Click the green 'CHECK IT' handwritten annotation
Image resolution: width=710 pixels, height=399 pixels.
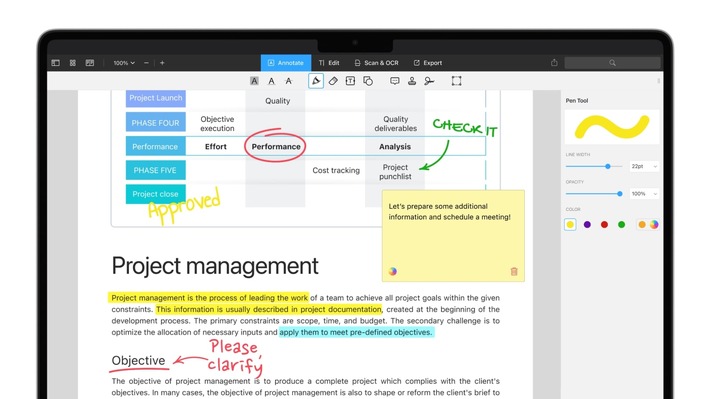coord(465,127)
